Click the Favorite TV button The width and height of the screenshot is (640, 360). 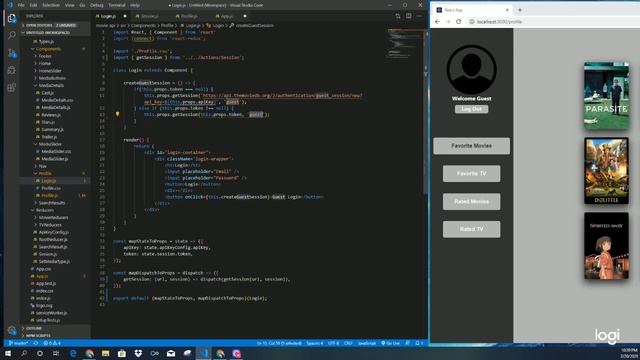(x=471, y=173)
